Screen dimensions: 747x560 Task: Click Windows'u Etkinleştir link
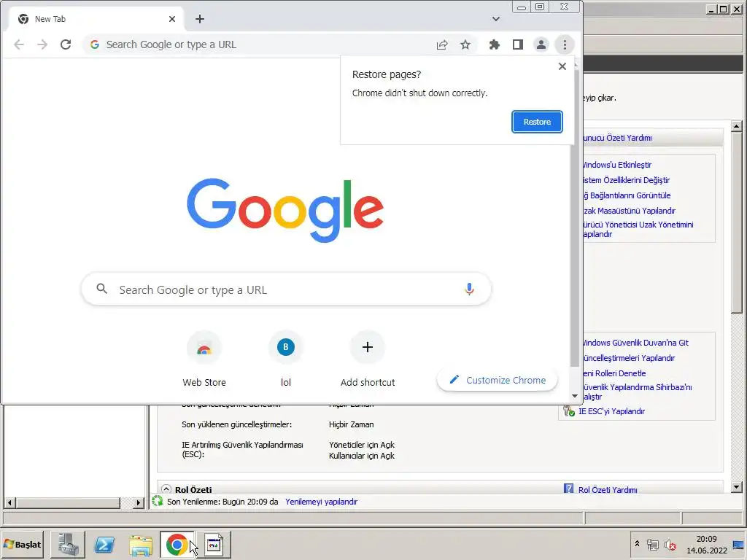pos(617,165)
